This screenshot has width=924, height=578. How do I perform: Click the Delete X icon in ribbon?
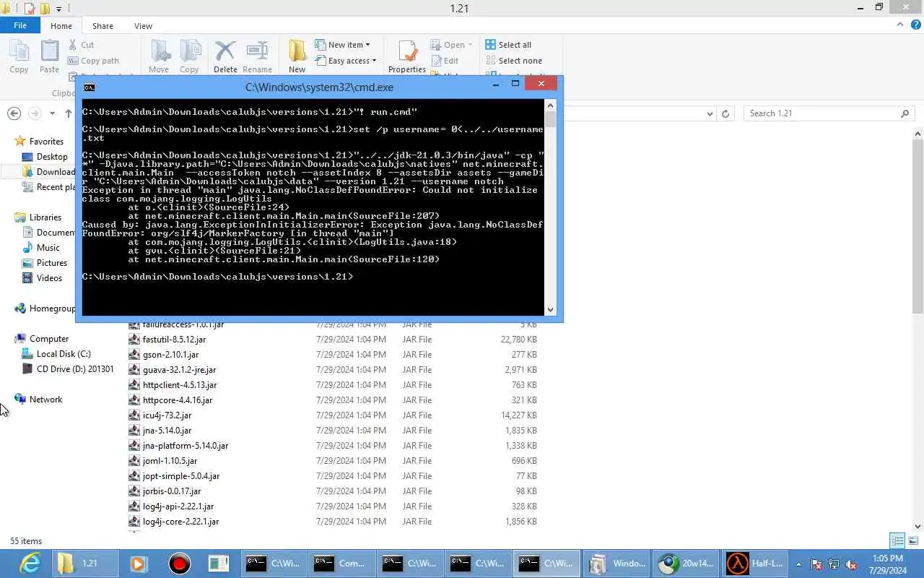225,56
